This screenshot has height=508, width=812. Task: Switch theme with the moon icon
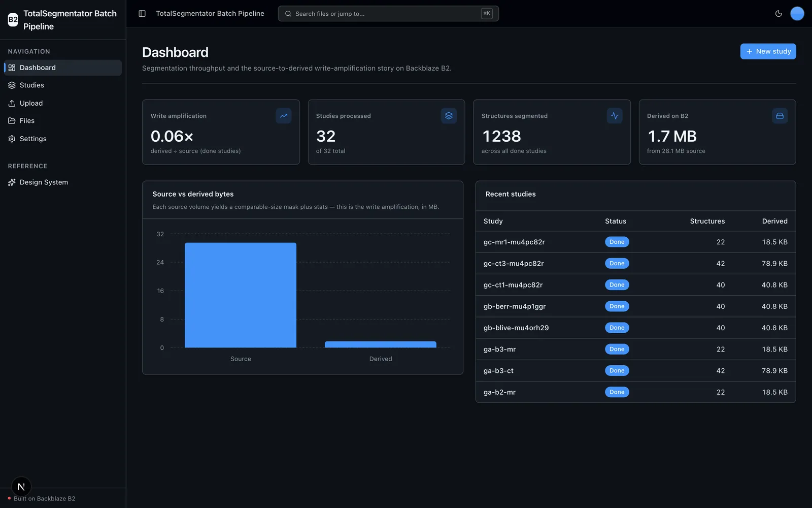pyautogui.click(x=779, y=14)
